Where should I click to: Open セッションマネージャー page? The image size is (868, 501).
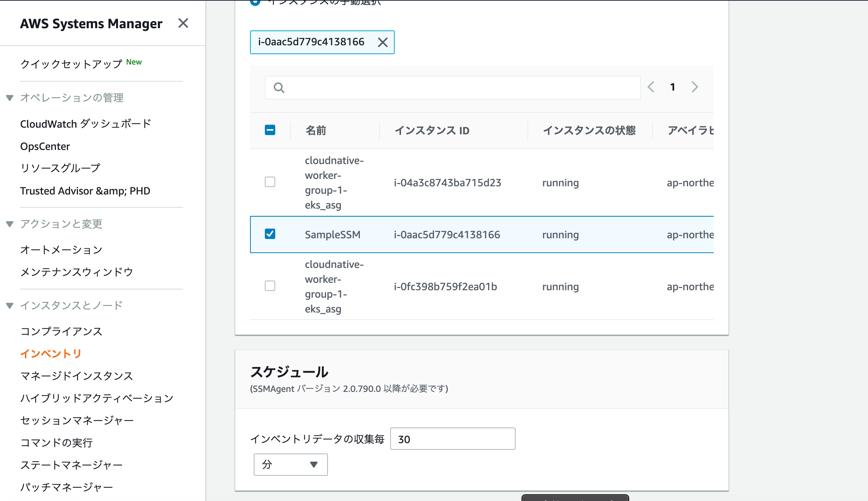click(77, 420)
